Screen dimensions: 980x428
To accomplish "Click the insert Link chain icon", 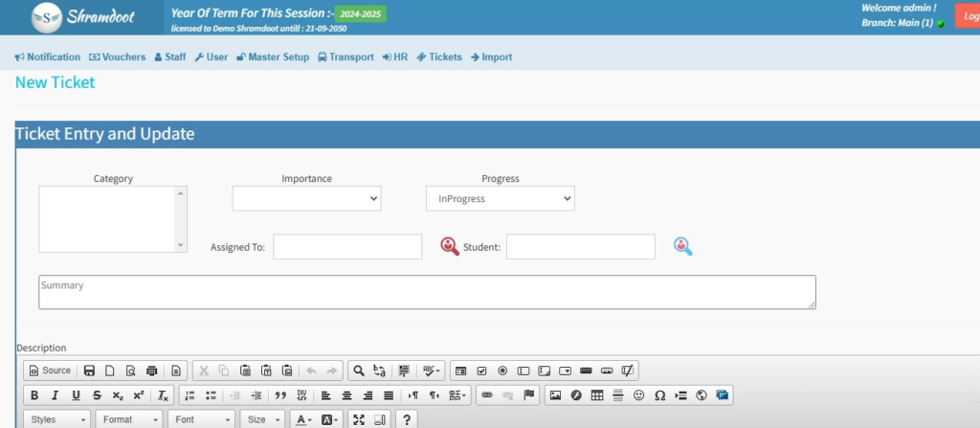I will 487,395.
